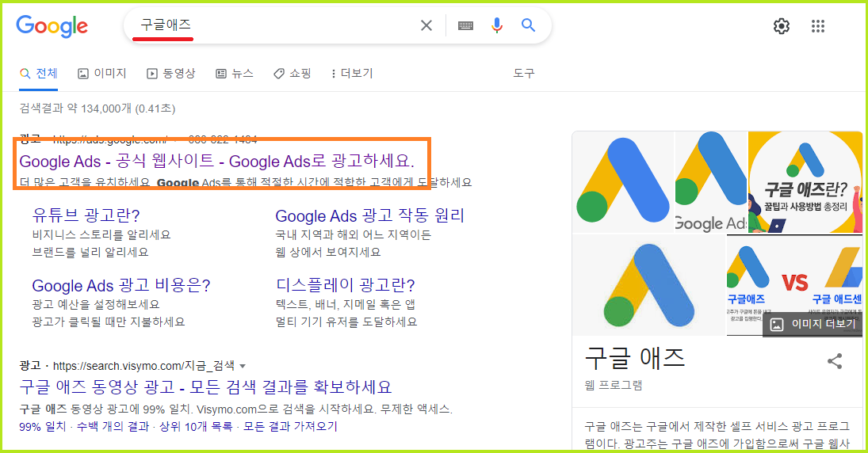This screenshot has width=868, height=453.
Task: Open the Google logo homepage link
Action: 52,26
